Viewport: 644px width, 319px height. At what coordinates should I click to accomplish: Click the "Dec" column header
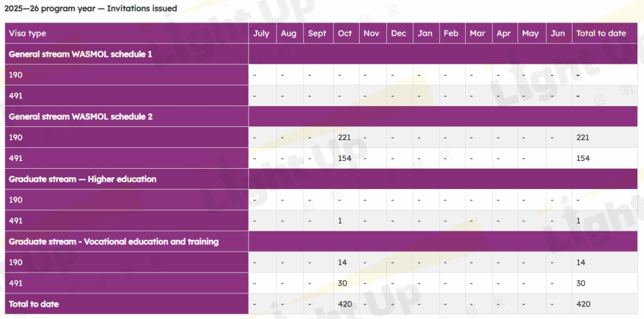point(398,33)
